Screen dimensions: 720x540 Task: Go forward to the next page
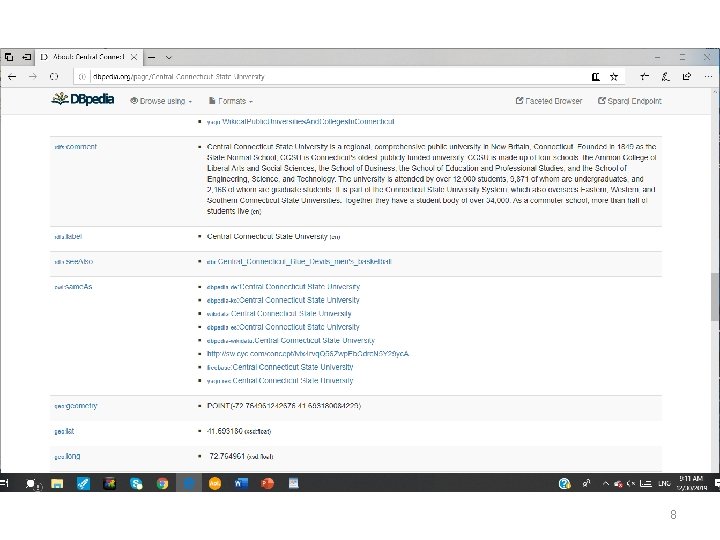coord(33,77)
